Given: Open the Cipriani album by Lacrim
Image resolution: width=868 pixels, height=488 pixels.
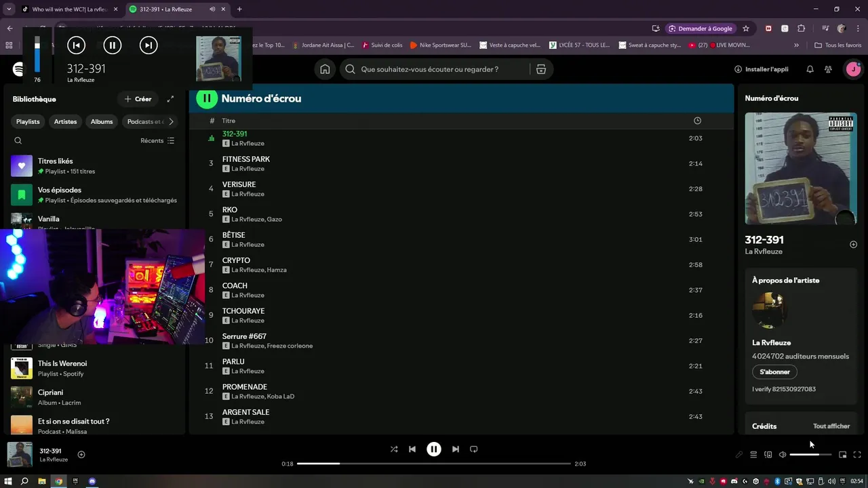Looking at the screenshot, I should coord(94,397).
